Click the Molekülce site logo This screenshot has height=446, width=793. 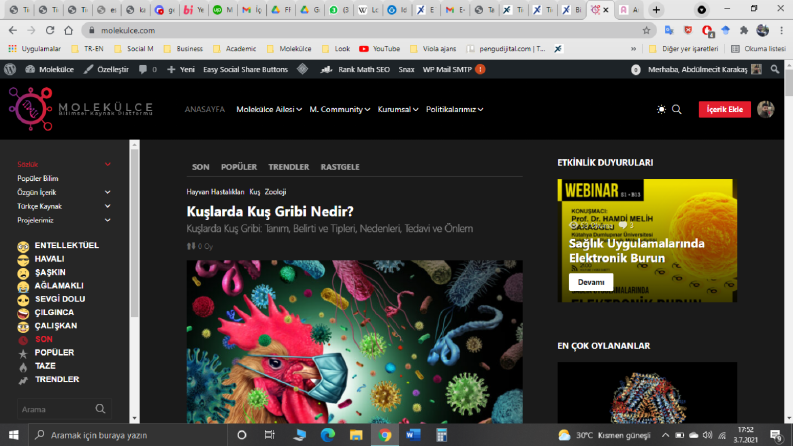tap(81, 109)
